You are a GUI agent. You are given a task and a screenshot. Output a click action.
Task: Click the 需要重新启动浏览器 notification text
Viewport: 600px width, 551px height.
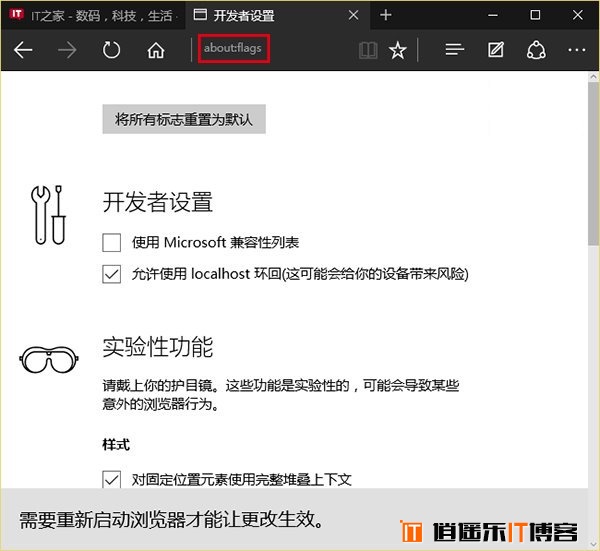[171, 520]
